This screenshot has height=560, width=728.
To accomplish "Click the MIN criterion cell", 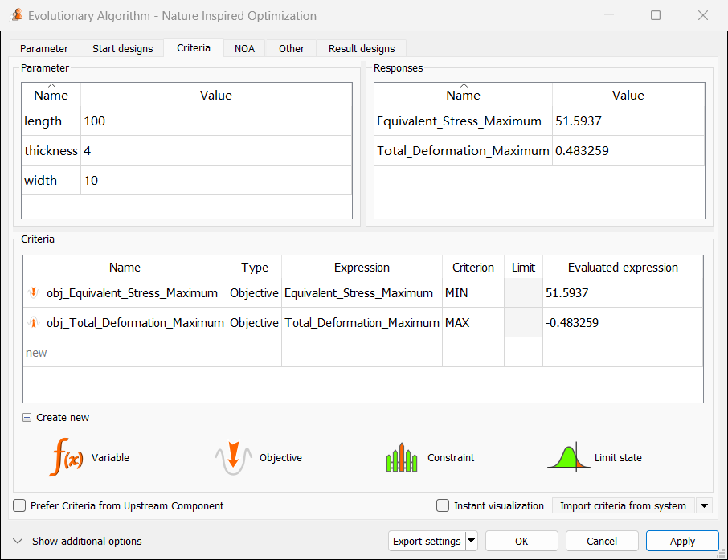I will 473,293.
